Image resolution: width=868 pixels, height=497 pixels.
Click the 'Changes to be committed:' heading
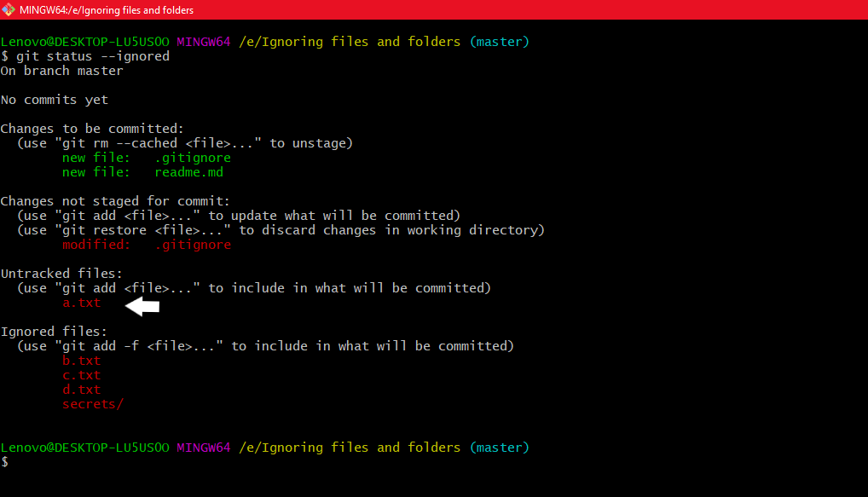pos(92,129)
